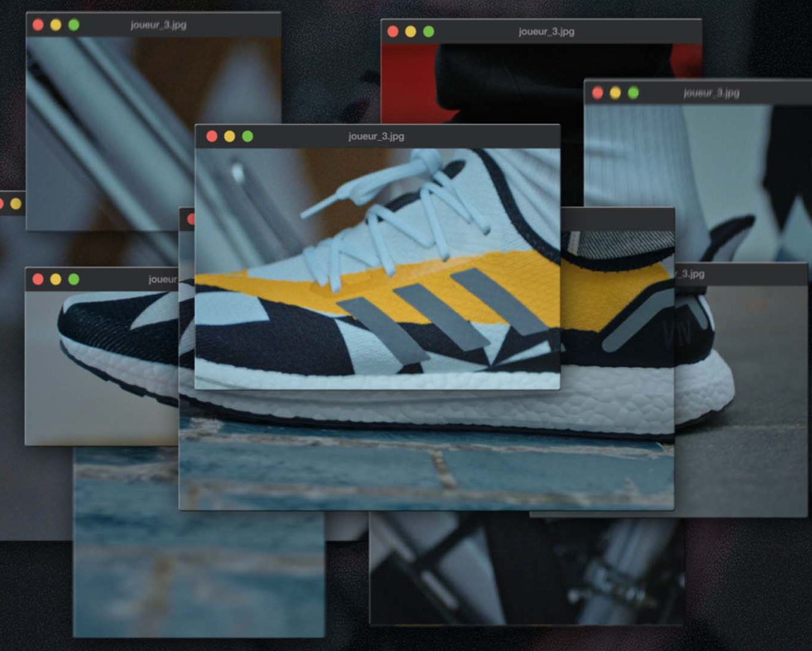Minimize the window with the red background
The width and height of the screenshot is (812, 651).
[x=411, y=31]
